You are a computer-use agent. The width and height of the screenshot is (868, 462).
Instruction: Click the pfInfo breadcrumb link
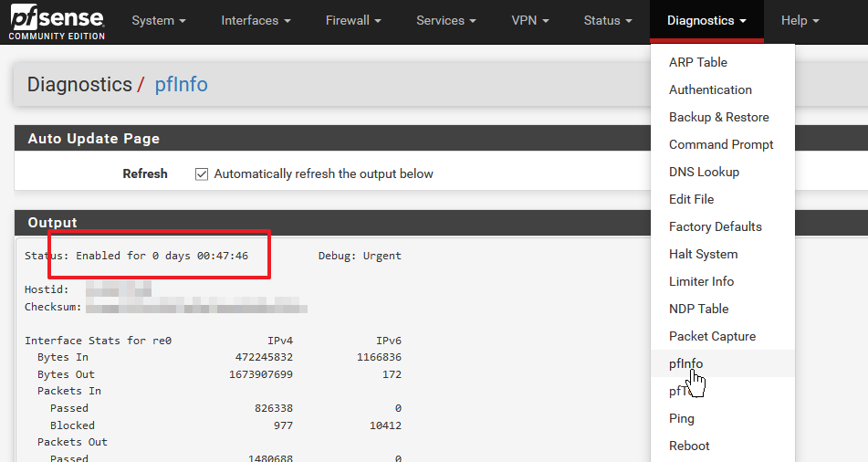click(181, 84)
